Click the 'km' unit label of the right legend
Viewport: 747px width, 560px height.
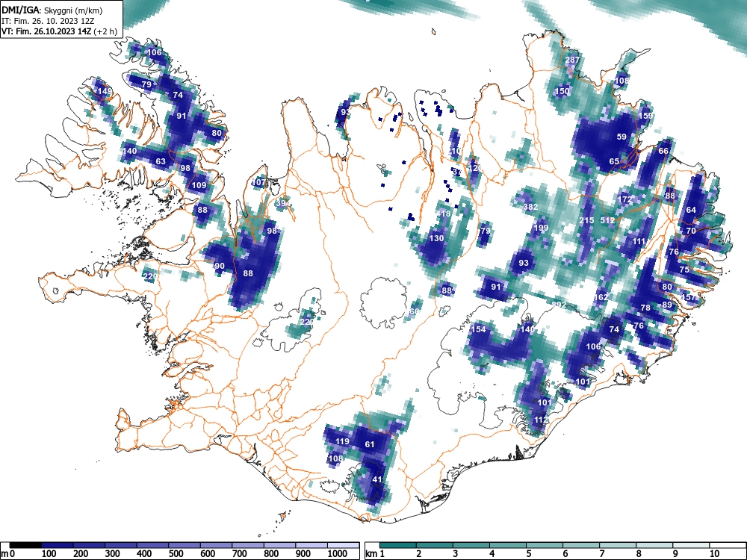pyautogui.click(x=371, y=554)
